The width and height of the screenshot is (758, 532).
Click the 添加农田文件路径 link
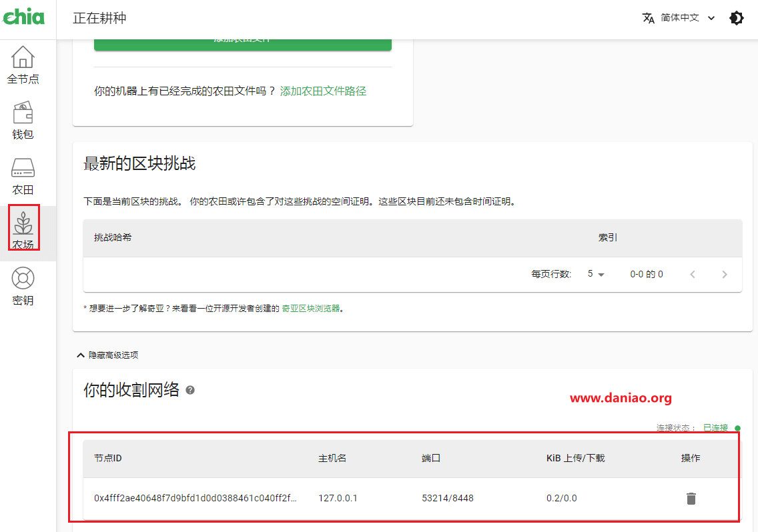323,91
